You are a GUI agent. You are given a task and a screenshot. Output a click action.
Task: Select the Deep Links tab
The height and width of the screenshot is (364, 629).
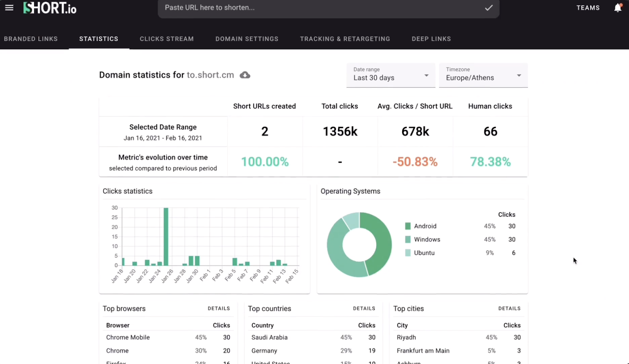tap(431, 39)
